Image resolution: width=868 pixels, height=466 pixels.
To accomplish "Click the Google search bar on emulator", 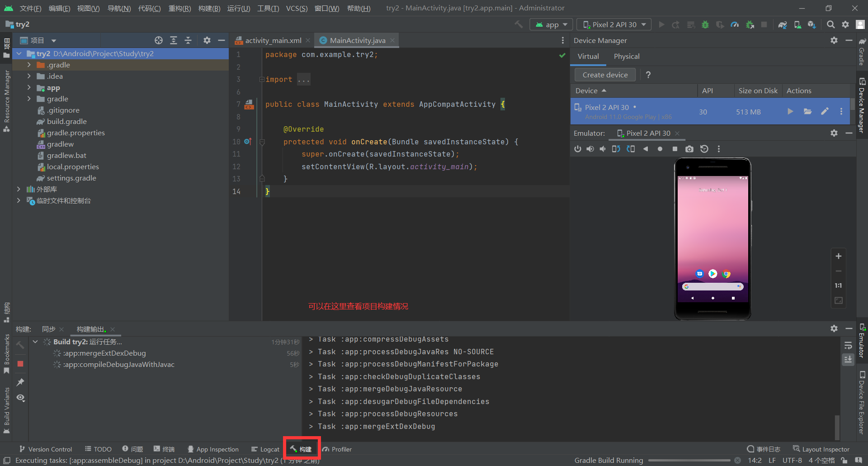I will 713,286.
